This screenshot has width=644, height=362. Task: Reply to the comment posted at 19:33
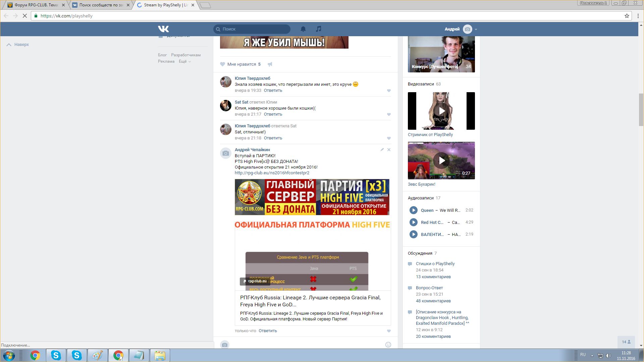pyautogui.click(x=273, y=90)
